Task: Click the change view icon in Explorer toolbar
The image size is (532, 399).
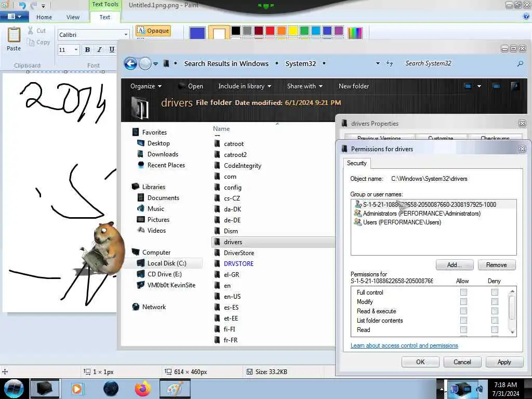Action: pos(468,86)
